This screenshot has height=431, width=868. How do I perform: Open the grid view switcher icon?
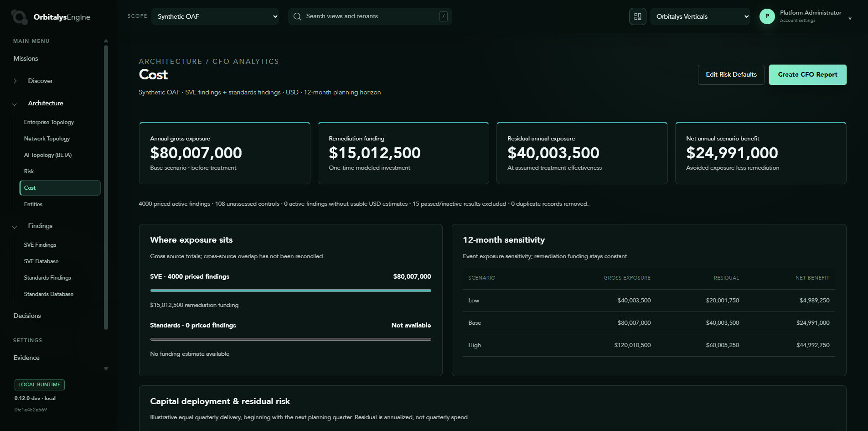pos(638,16)
